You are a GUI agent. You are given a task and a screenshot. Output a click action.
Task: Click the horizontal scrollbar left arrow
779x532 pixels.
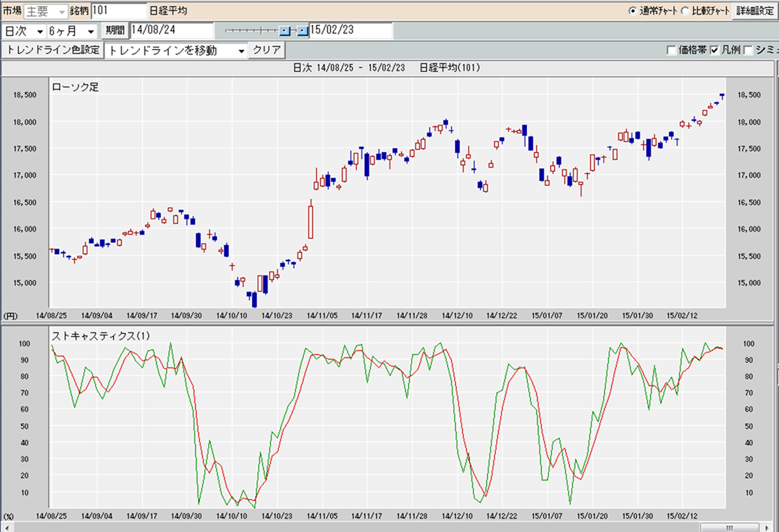pyautogui.click(x=6, y=527)
